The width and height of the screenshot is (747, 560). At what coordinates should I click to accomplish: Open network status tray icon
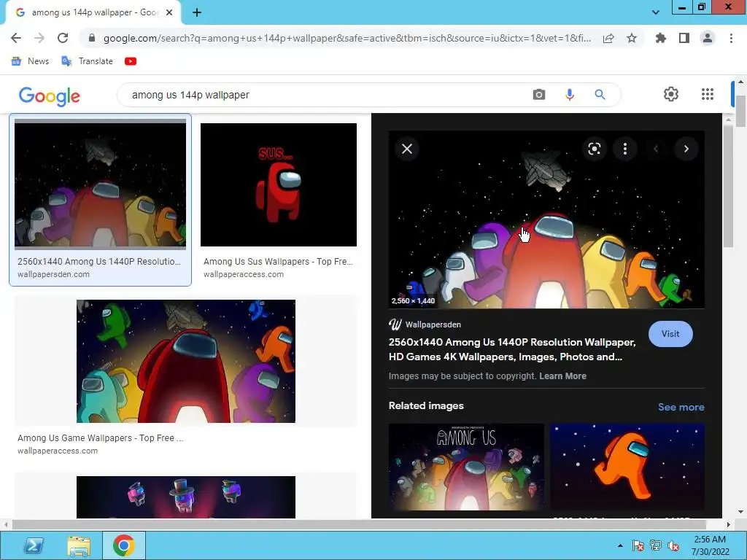pyautogui.click(x=656, y=545)
